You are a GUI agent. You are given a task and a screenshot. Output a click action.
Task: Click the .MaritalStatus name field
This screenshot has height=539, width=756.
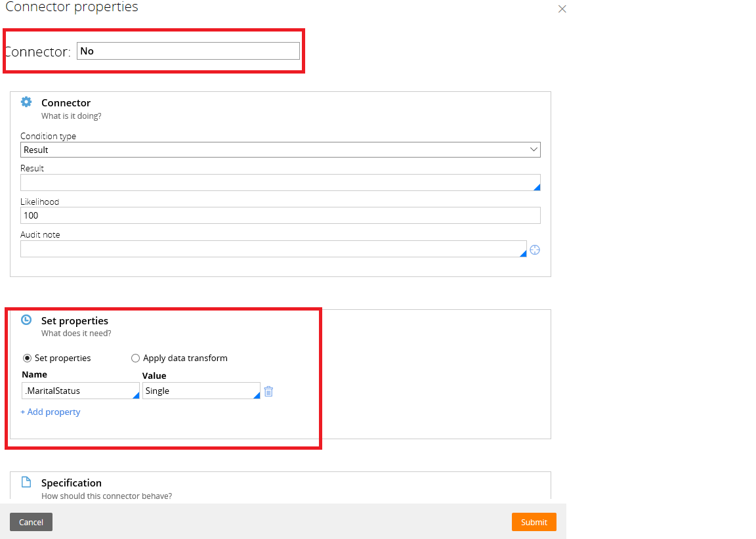click(81, 391)
